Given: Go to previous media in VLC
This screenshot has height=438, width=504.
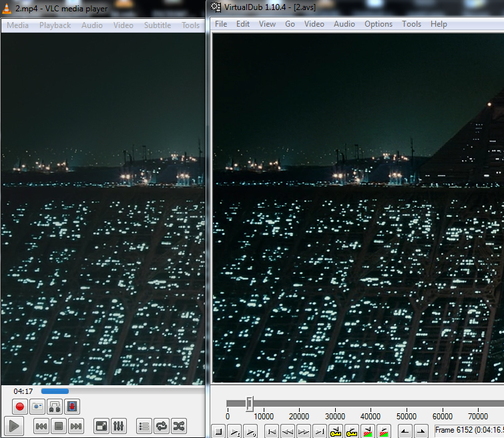Looking at the screenshot, I should (41, 426).
